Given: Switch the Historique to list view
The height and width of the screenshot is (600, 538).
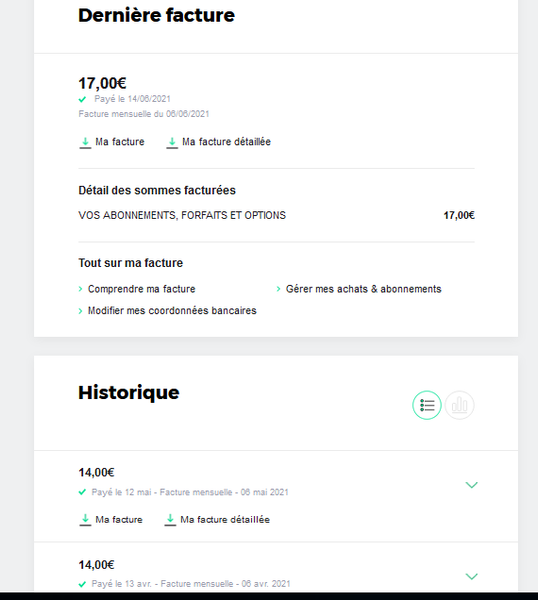Looking at the screenshot, I should (x=427, y=405).
